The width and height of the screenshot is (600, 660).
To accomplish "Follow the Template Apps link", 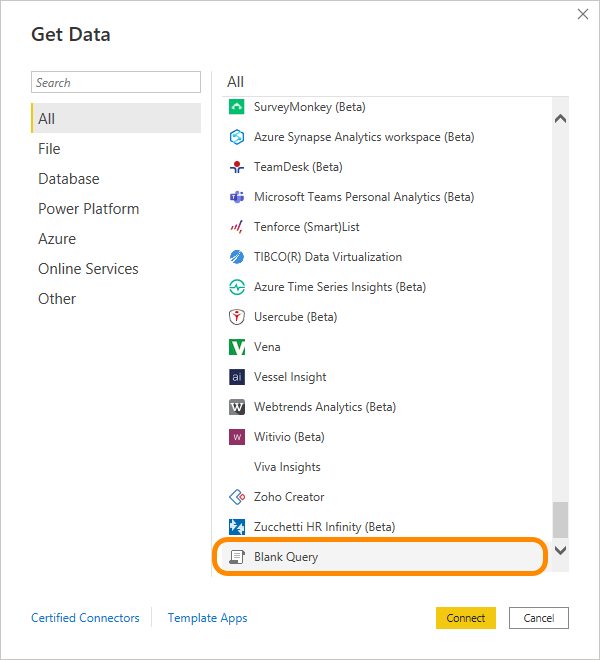I will coord(207,618).
